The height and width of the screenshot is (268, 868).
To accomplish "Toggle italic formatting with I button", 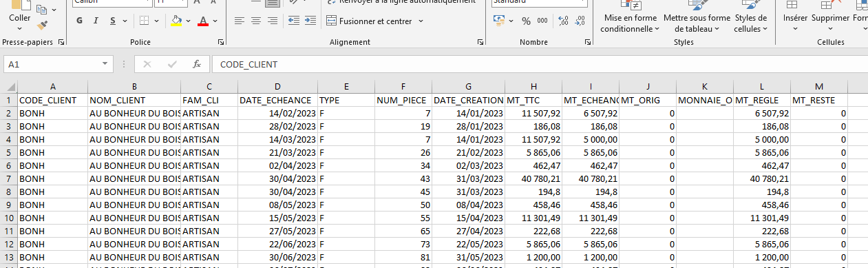I will tap(96, 21).
